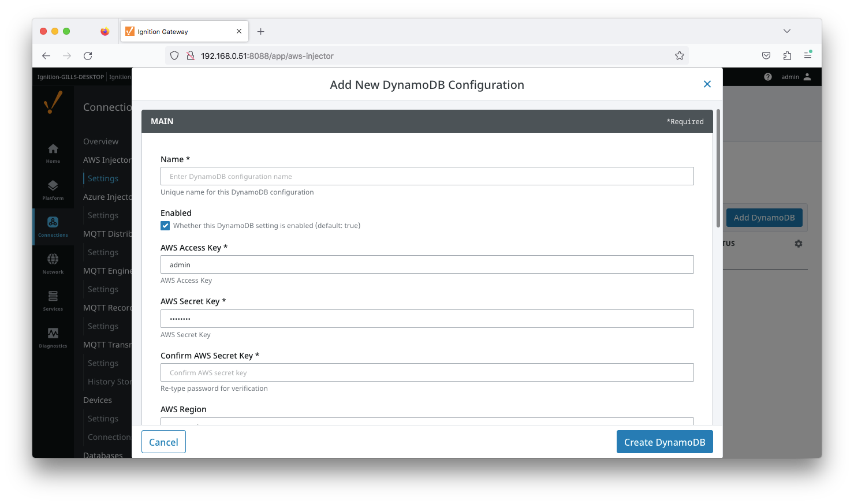Cancel the DynamoDB configuration dialog
This screenshot has width=854, height=504.
coord(163,442)
